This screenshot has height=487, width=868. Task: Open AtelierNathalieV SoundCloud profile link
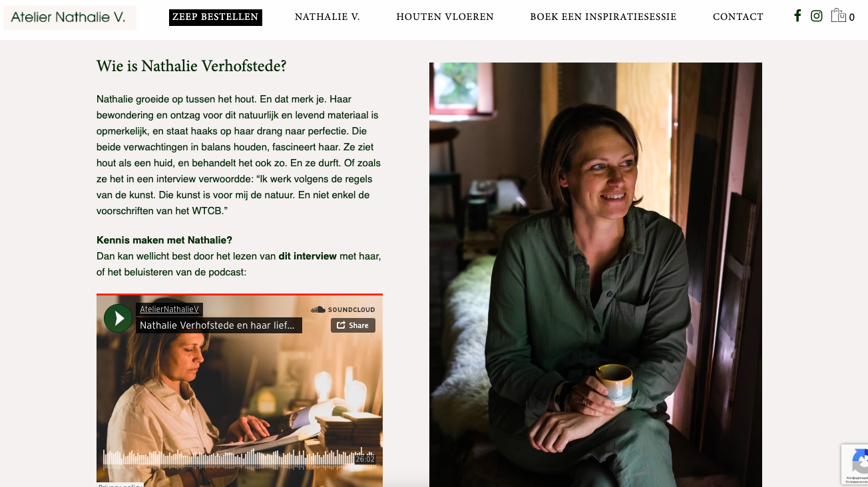170,309
